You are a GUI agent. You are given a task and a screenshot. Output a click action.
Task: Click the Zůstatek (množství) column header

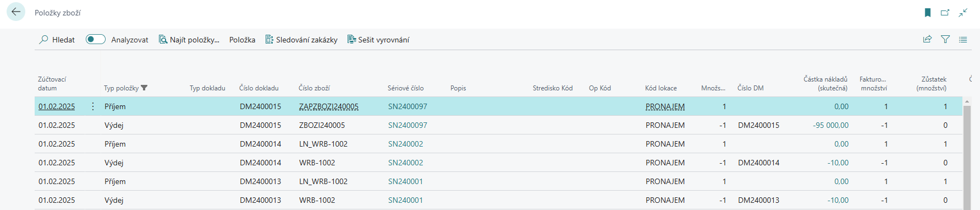932,84
